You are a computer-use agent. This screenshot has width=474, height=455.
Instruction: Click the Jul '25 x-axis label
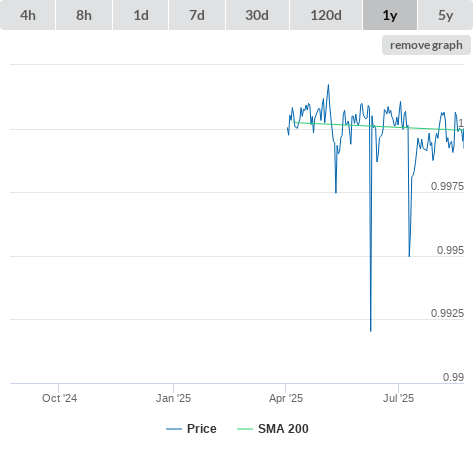[398, 398]
